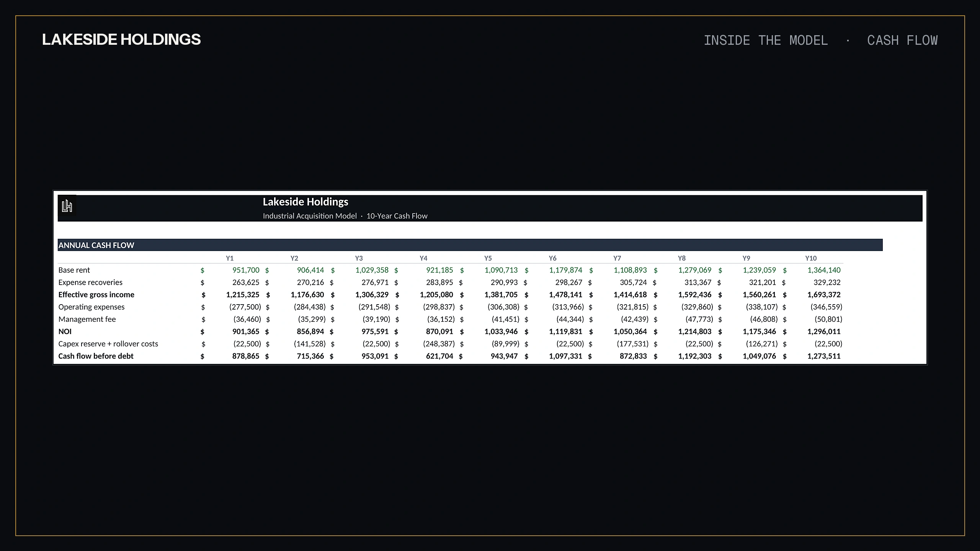
Task: Click effective gross income value 1,693,372
Action: click(824, 295)
